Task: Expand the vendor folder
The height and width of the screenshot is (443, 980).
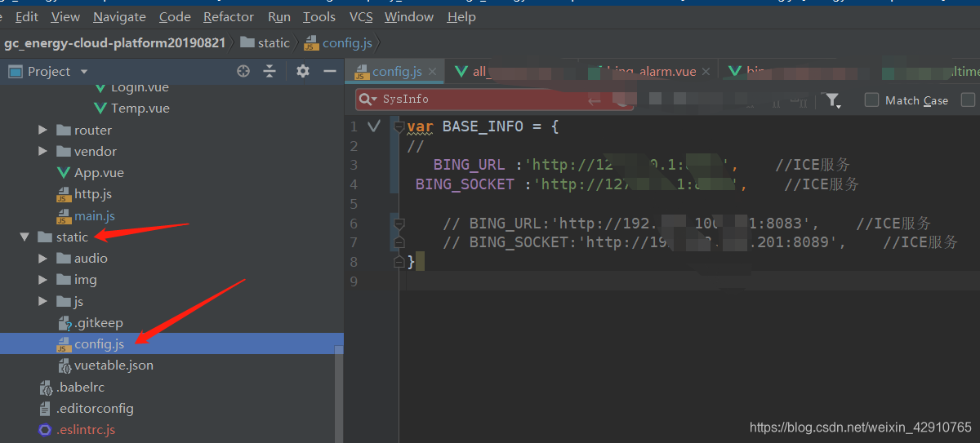Action: coord(42,151)
